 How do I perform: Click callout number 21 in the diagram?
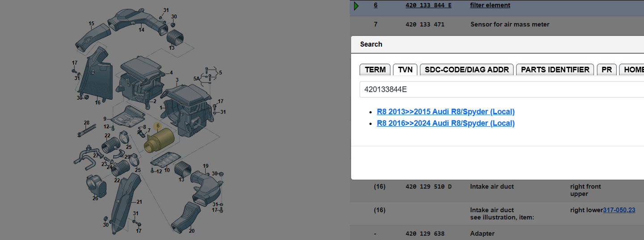(139, 202)
